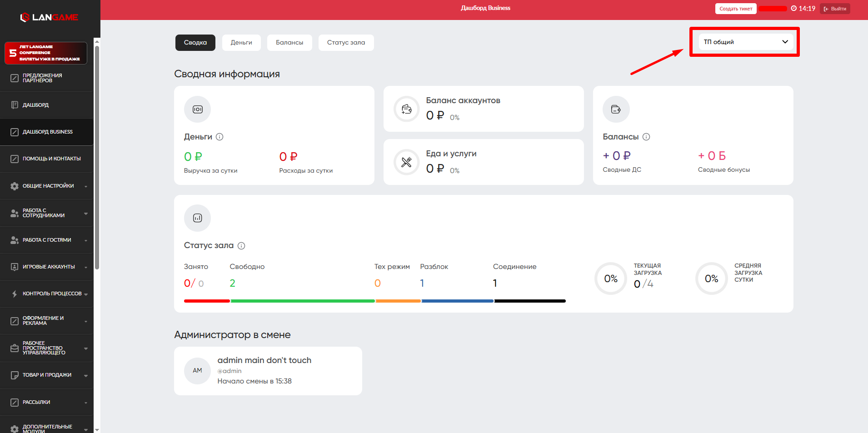Click the AM administrator avatar

[x=197, y=371]
